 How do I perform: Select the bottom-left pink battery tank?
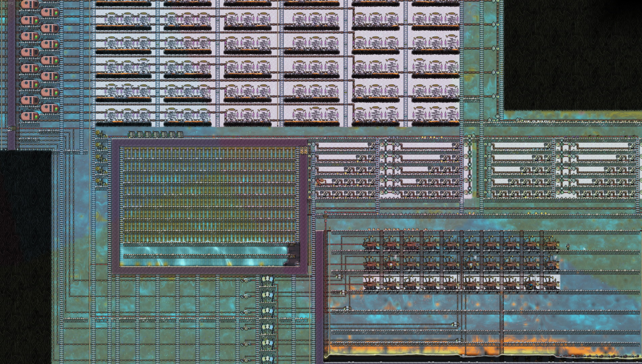coord(30,116)
